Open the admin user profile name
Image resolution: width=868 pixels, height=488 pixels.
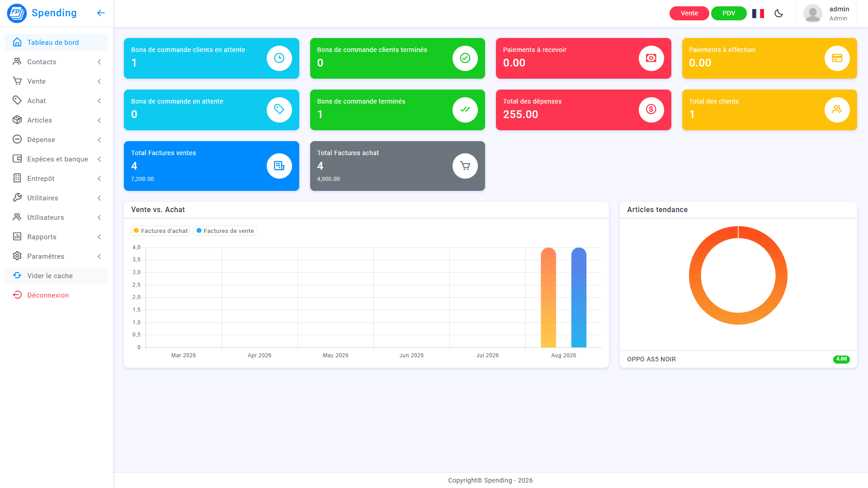(x=839, y=9)
